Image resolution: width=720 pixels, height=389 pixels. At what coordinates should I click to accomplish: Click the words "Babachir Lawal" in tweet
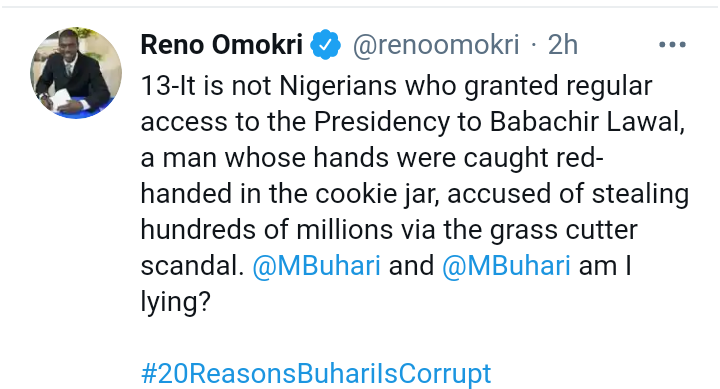click(x=587, y=122)
